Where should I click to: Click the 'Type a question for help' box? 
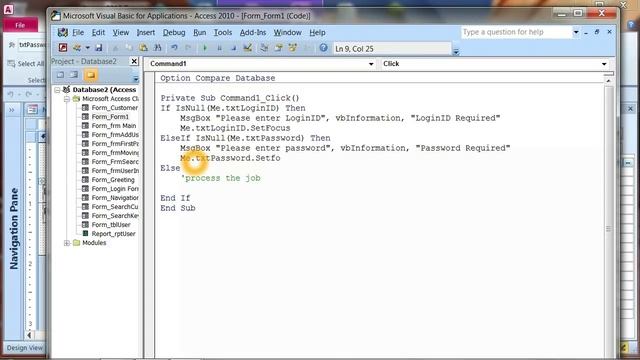(516, 32)
